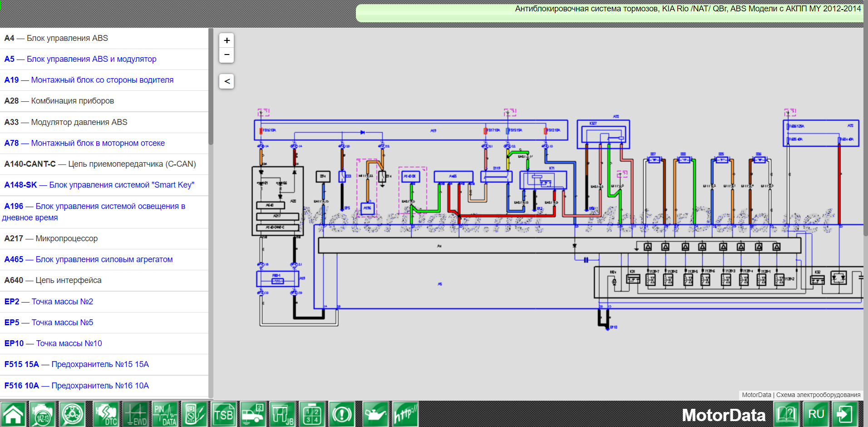
Task: Collapse the component list side panel
Action: 227,81
